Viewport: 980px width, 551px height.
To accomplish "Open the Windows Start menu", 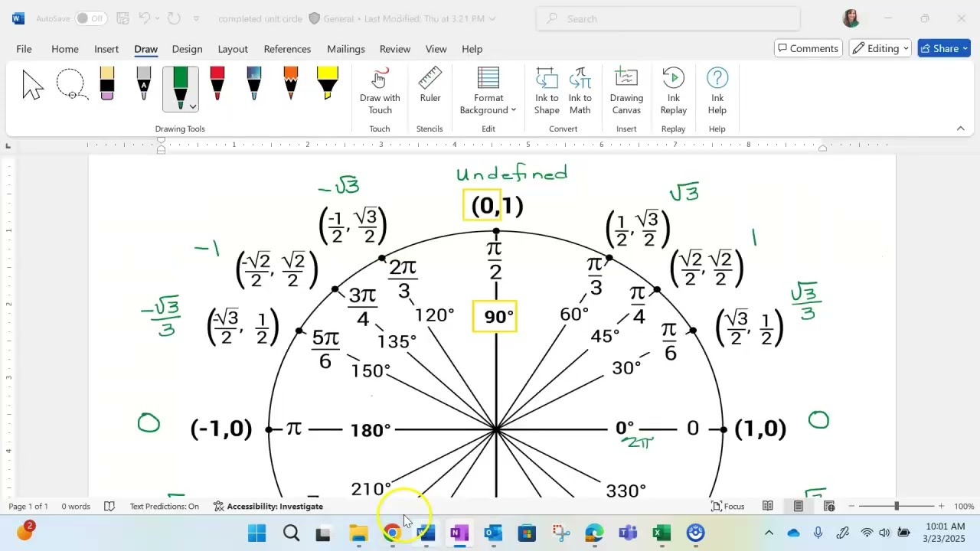I will (257, 533).
